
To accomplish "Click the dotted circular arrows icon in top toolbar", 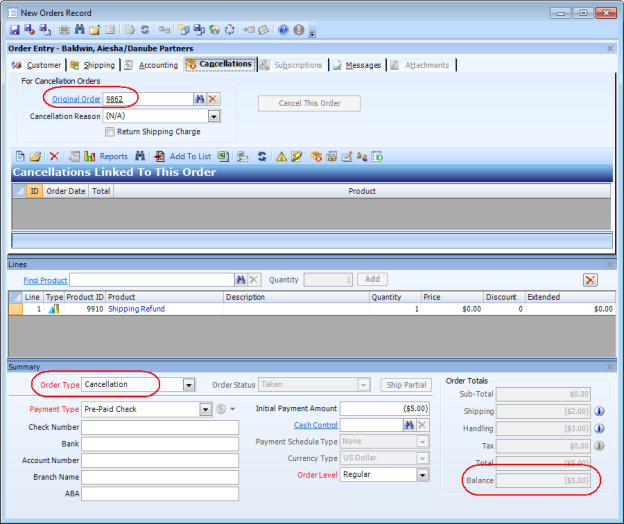I will 230,30.
